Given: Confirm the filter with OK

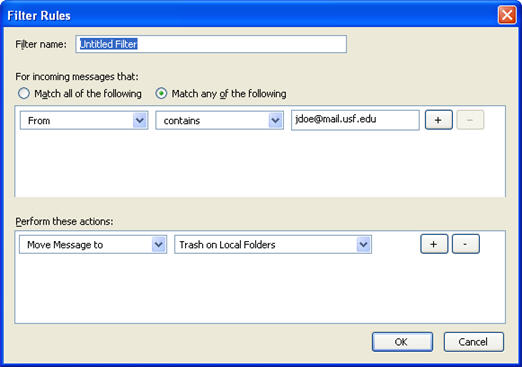Looking at the screenshot, I should (402, 342).
